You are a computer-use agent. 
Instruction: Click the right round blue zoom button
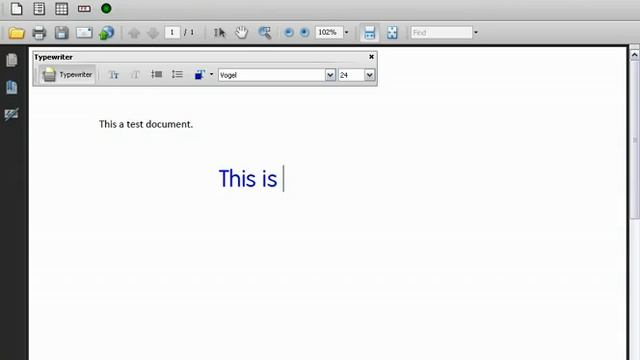pyautogui.click(x=304, y=33)
